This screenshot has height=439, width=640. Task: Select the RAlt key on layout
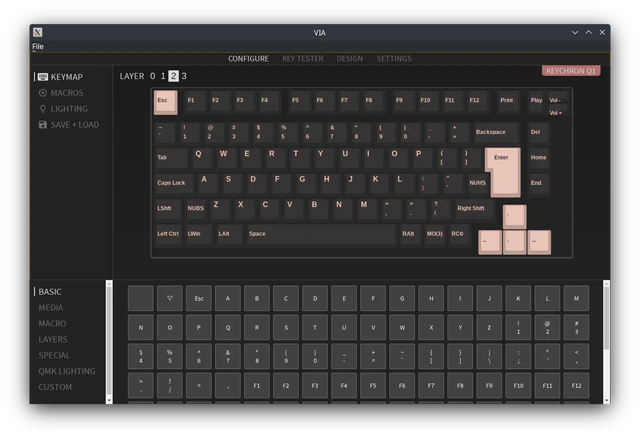pyautogui.click(x=410, y=235)
